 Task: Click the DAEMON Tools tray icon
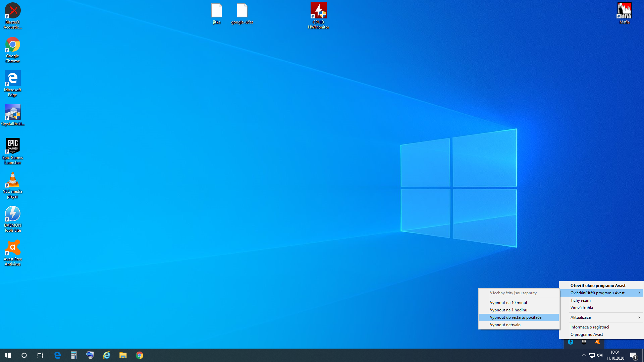[571, 342]
